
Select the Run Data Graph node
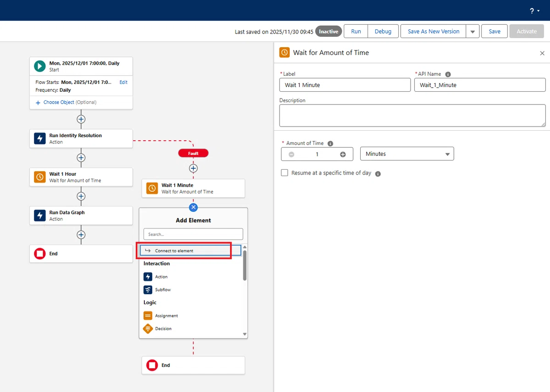point(81,215)
